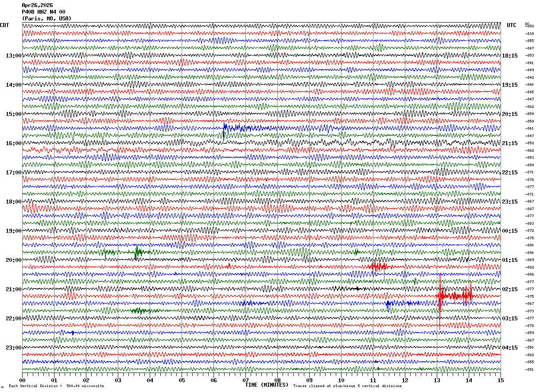Click the 01:15 UTC time label
536x392 pixels.
coord(510,260)
